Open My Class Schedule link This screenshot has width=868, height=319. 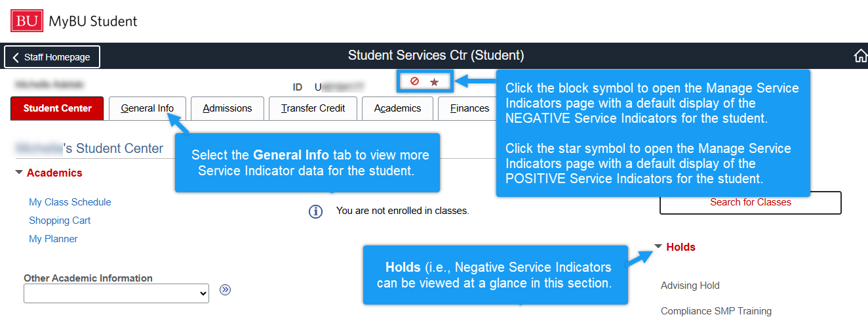point(70,202)
